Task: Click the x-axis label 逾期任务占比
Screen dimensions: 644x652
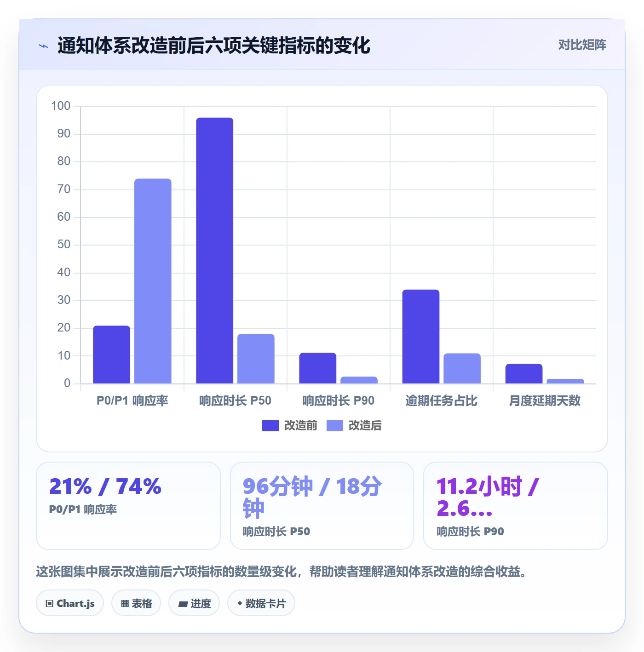Action: 442,401
